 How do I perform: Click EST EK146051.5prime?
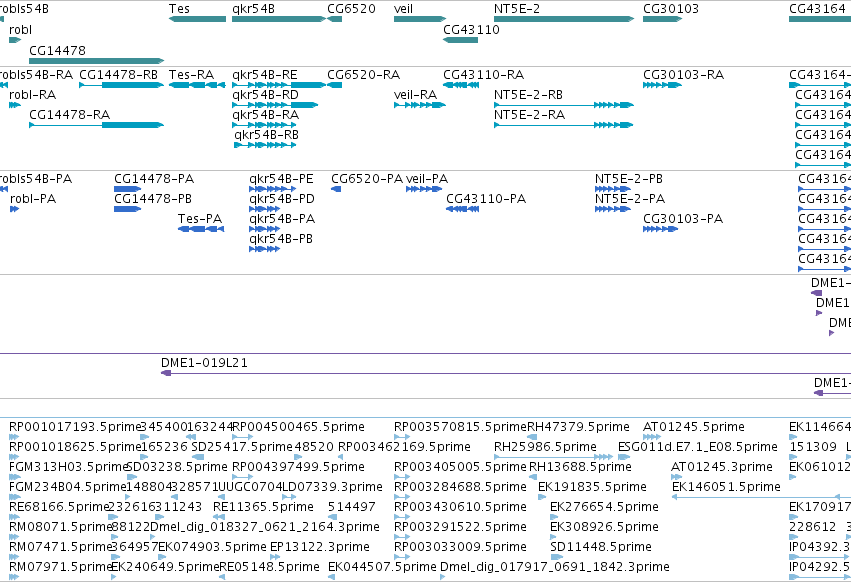(x=761, y=497)
